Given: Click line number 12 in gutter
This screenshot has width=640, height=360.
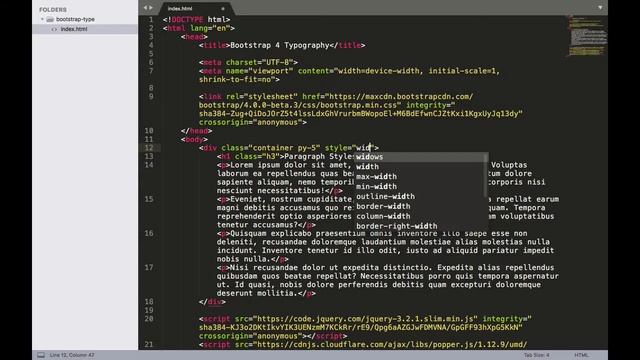Looking at the screenshot, I should (149, 148).
